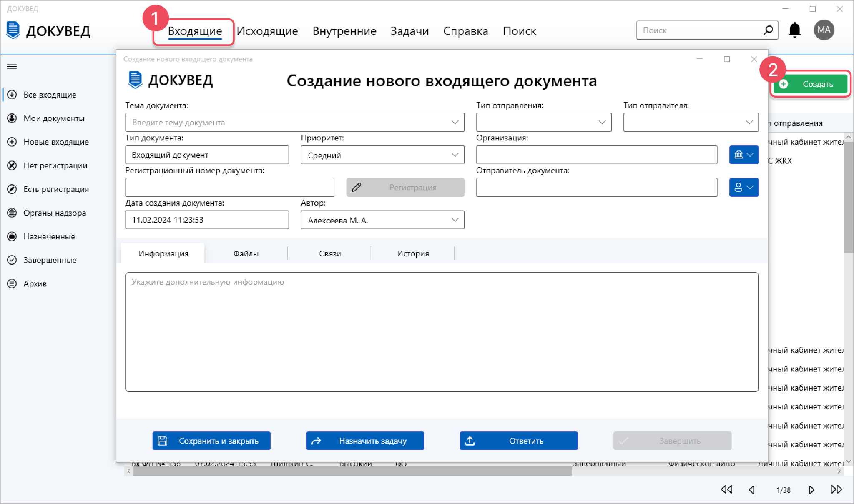This screenshot has width=854, height=504.
Task: Select Органы надзора in sidebar
Action: [x=55, y=213]
